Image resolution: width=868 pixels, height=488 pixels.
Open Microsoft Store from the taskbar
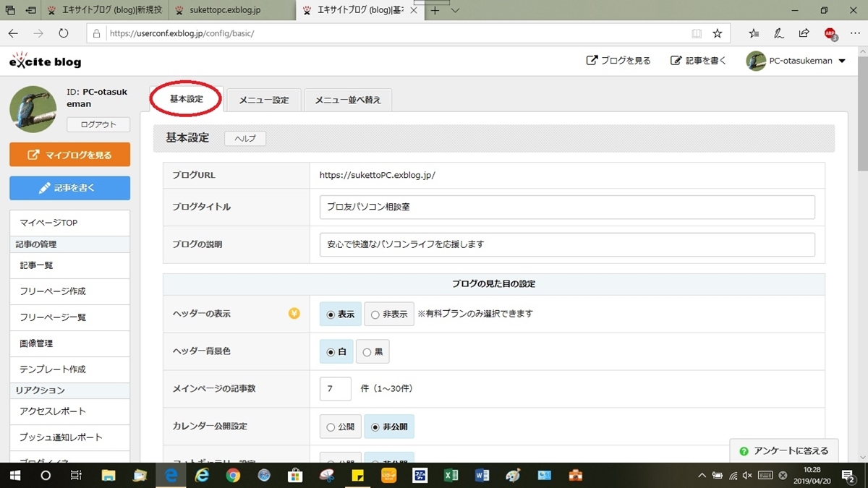click(x=295, y=476)
